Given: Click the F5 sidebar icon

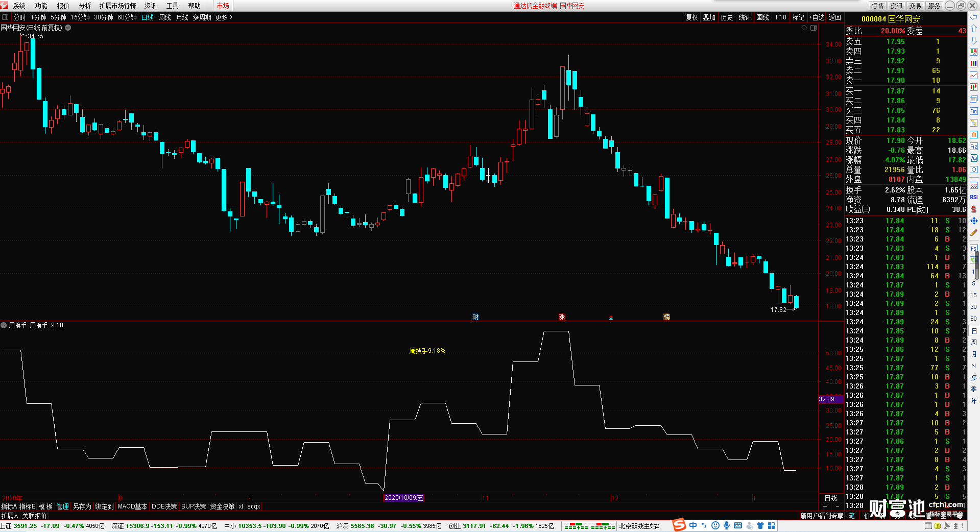Looking at the screenshot, I should [973, 248].
